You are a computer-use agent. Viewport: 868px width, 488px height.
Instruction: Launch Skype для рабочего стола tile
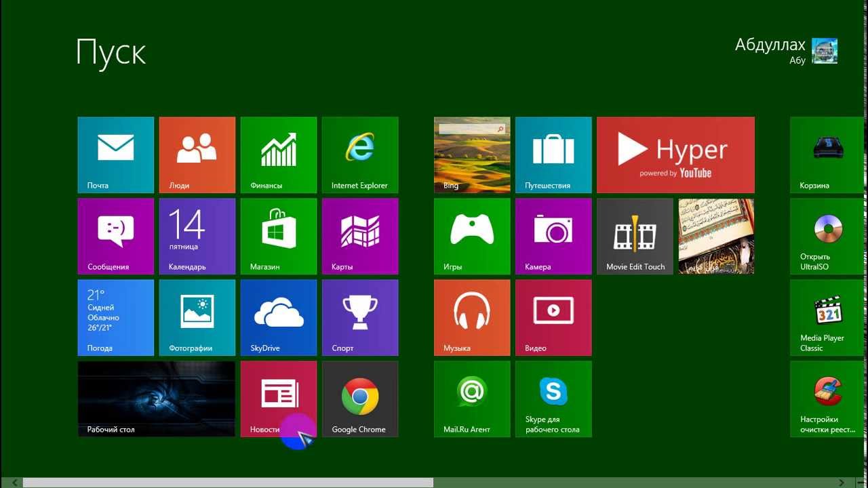point(554,399)
